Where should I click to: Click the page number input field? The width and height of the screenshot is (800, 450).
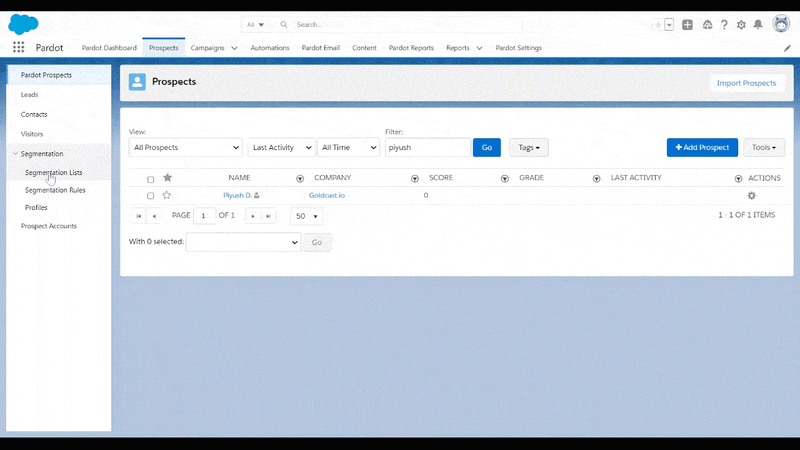[x=204, y=216]
